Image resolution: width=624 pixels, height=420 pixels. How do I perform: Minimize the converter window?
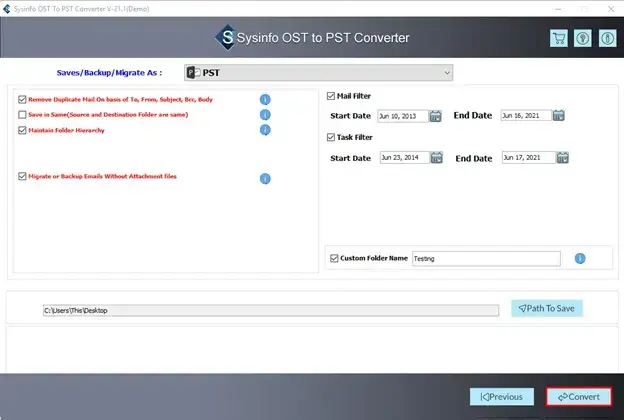[x=558, y=9]
